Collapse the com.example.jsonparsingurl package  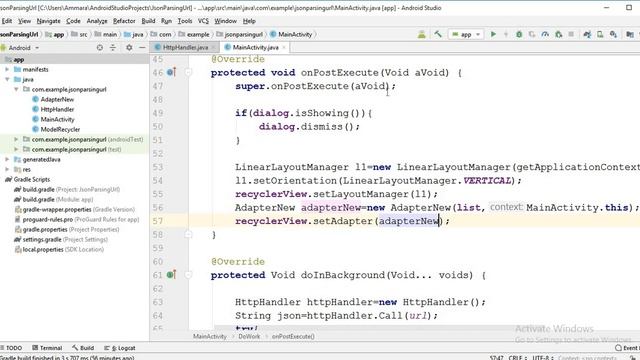click(16, 89)
